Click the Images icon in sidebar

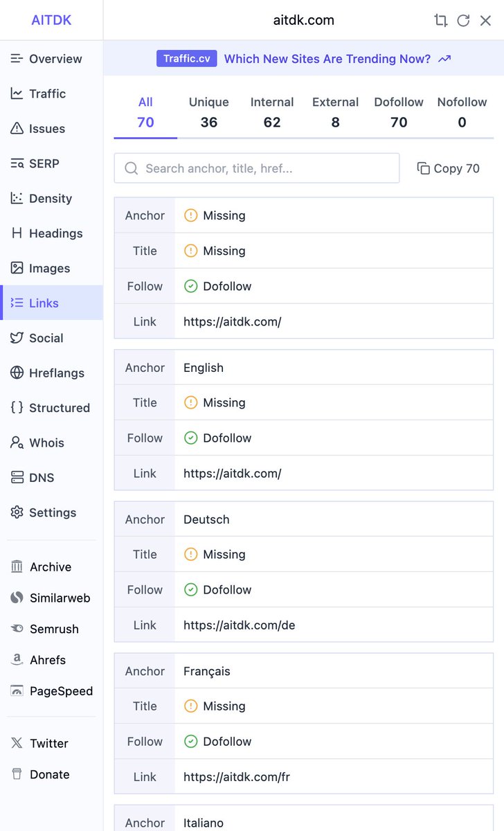pyautogui.click(x=17, y=268)
